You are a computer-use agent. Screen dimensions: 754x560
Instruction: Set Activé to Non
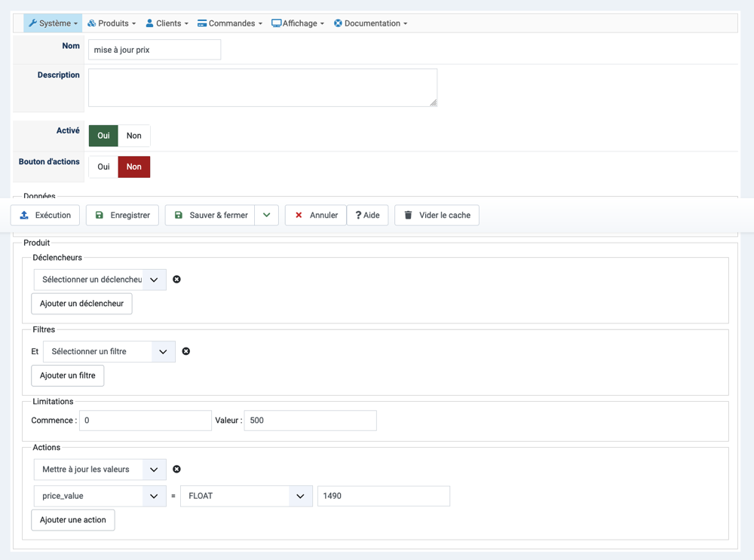coord(134,136)
